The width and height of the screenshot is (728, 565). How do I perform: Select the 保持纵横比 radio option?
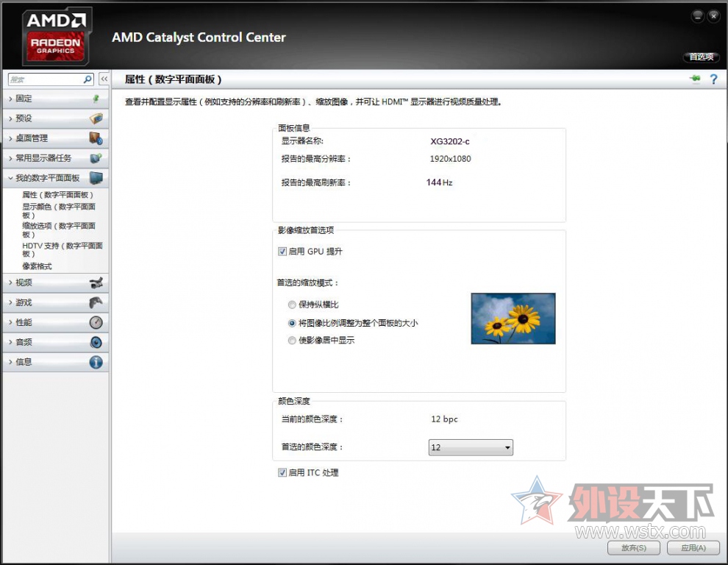(292, 305)
